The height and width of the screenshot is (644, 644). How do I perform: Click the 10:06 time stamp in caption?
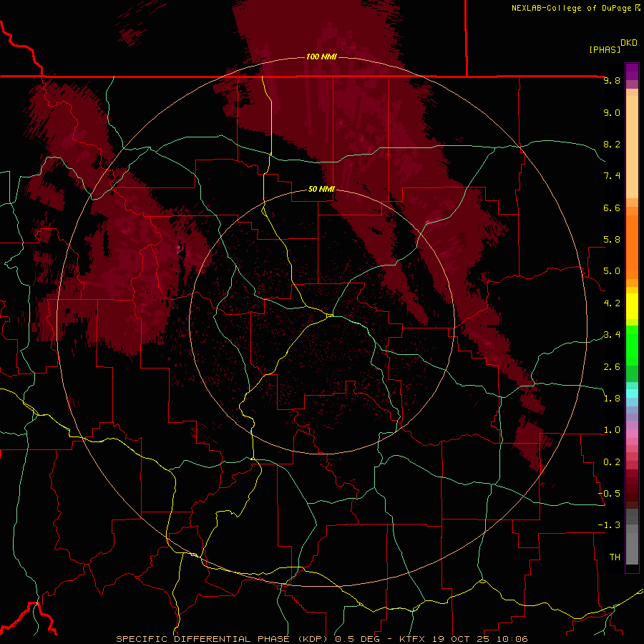[512, 639]
